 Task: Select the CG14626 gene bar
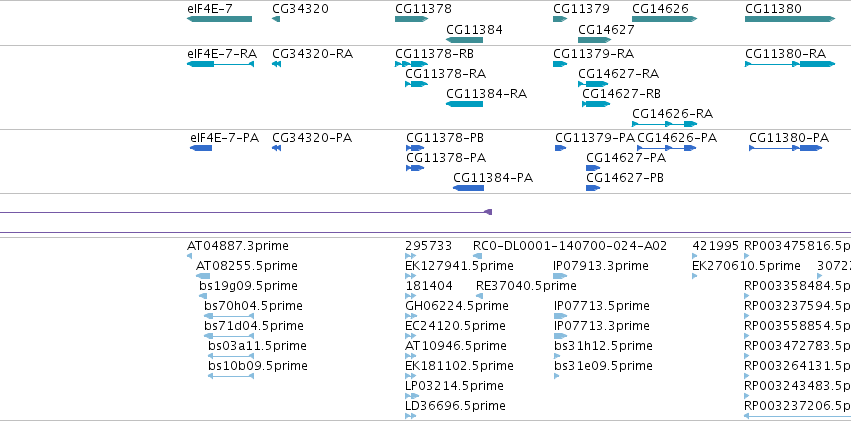click(x=664, y=19)
